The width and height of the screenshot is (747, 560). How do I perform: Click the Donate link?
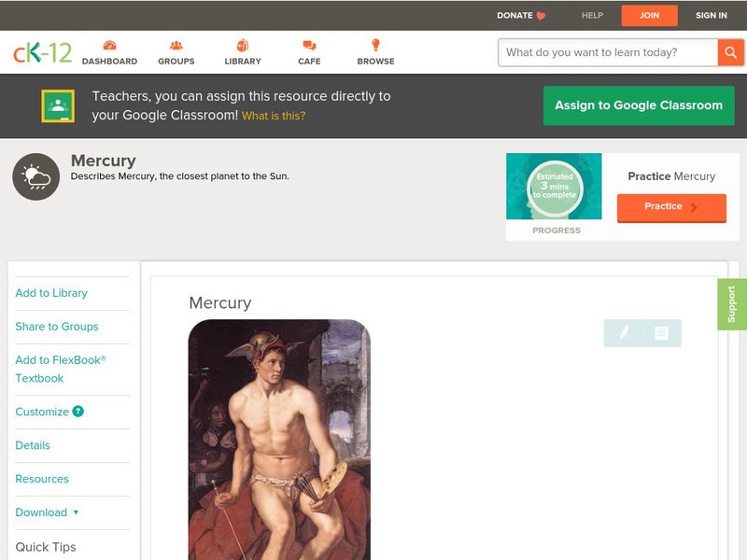coord(521,15)
